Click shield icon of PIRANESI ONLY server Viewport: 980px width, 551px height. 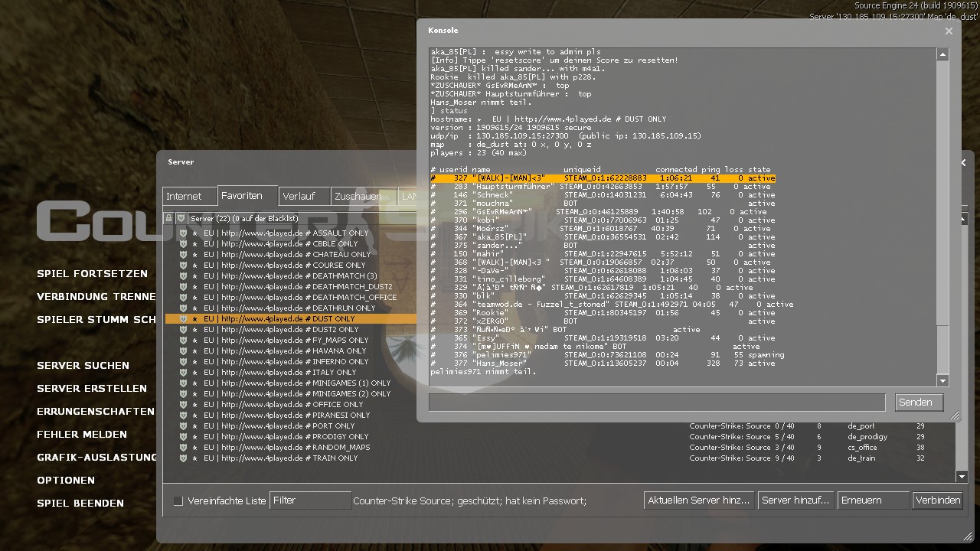pos(183,416)
